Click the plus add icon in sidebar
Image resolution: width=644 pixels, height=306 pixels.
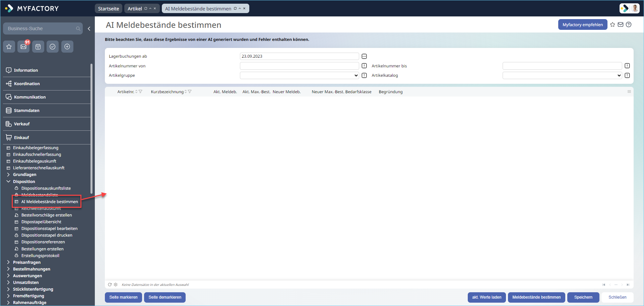(67, 47)
